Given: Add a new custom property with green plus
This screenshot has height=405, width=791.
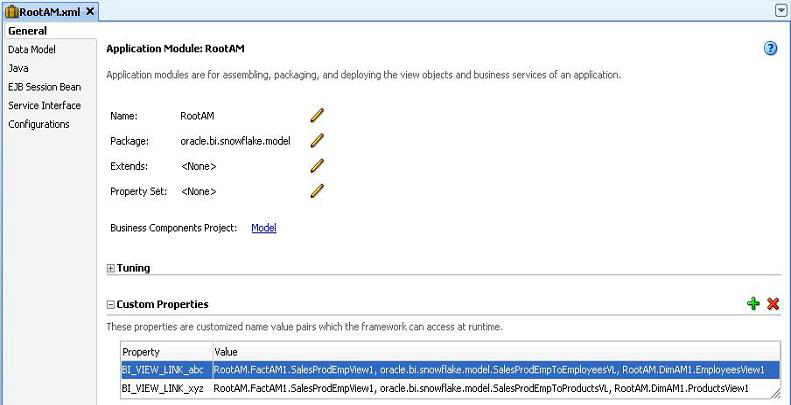Looking at the screenshot, I should 753,304.
